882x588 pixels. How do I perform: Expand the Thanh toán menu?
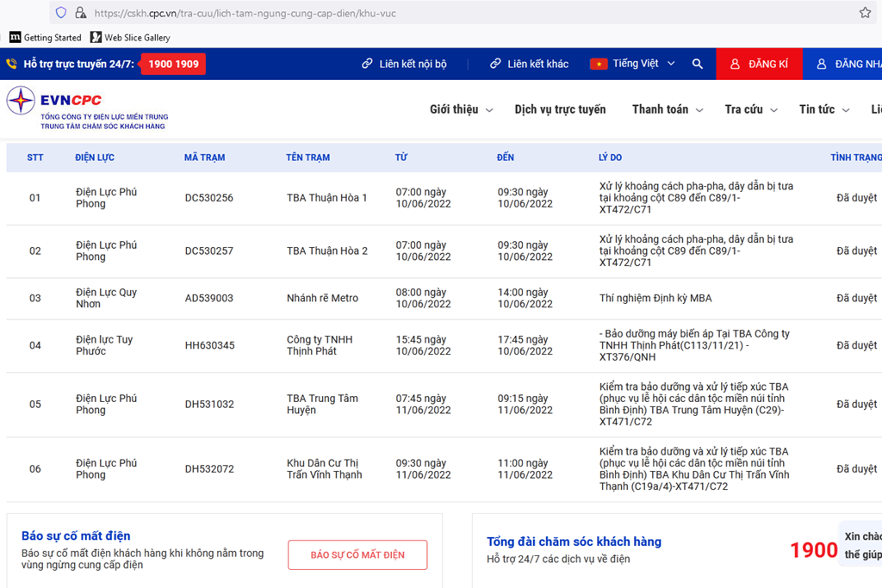[667, 109]
